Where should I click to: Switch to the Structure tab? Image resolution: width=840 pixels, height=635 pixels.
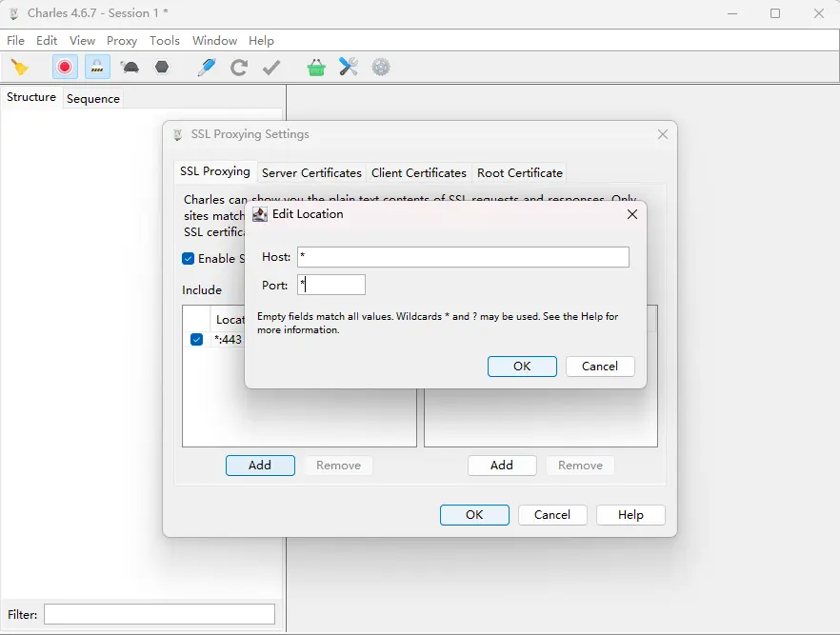tap(31, 97)
